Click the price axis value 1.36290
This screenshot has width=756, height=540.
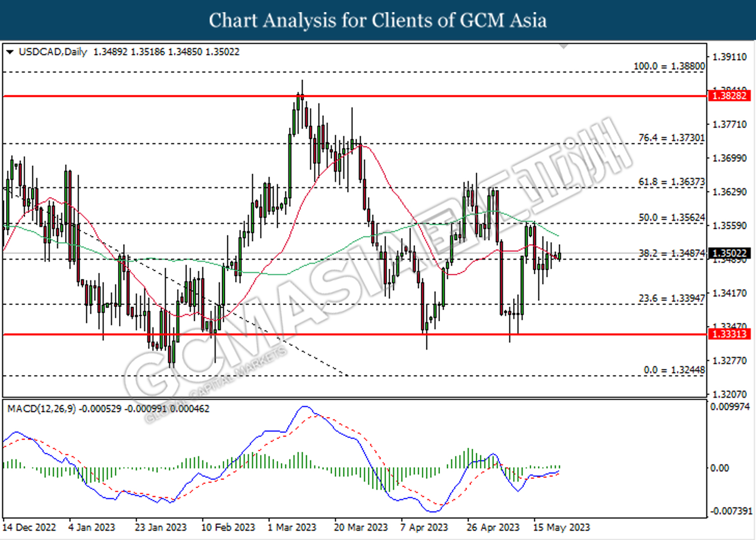tap(729, 192)
